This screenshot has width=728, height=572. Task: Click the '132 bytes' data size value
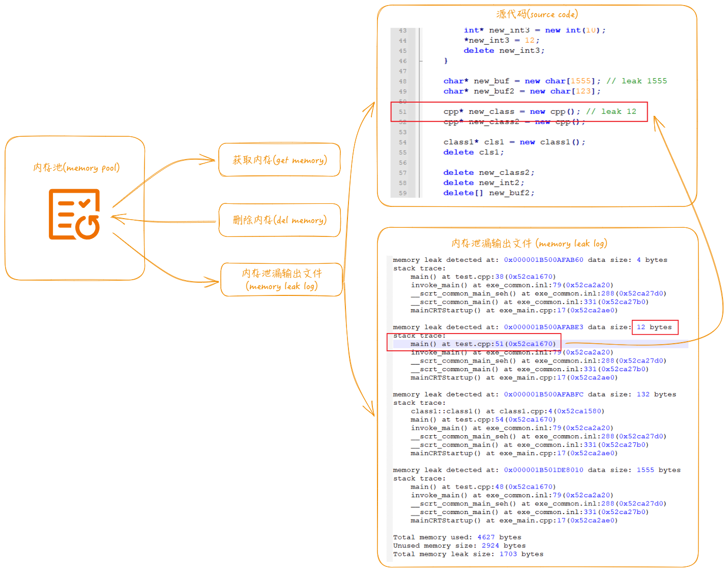656,395
